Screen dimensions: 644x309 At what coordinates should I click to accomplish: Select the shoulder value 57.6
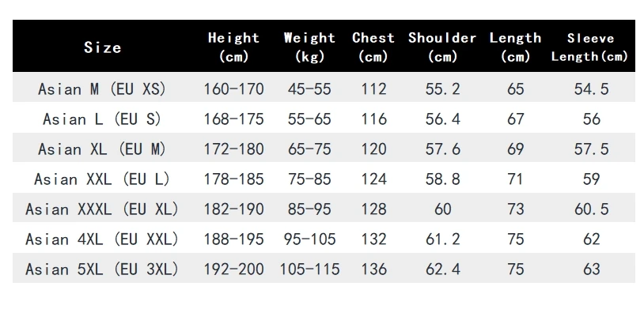pyautogui.click(x=443, y=149)
